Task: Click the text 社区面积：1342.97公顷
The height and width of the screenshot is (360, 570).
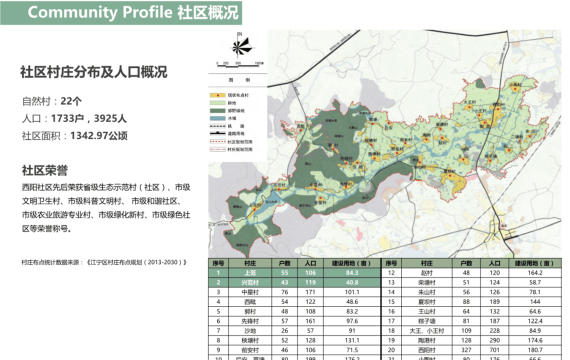Action: pyautogui.click(x=75, y=136)
